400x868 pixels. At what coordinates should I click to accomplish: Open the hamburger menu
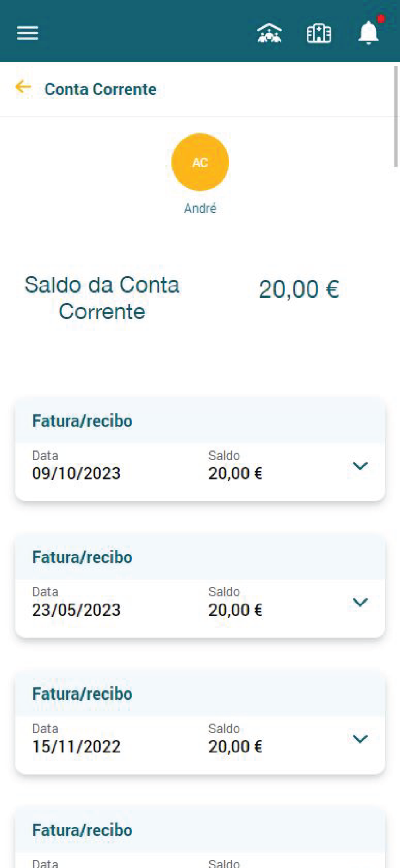[28, 33]
